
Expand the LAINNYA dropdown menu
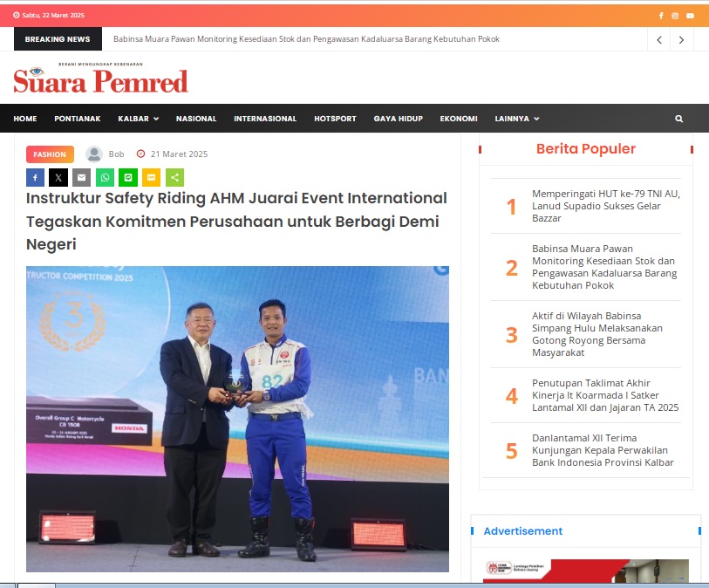click(516, 119)
